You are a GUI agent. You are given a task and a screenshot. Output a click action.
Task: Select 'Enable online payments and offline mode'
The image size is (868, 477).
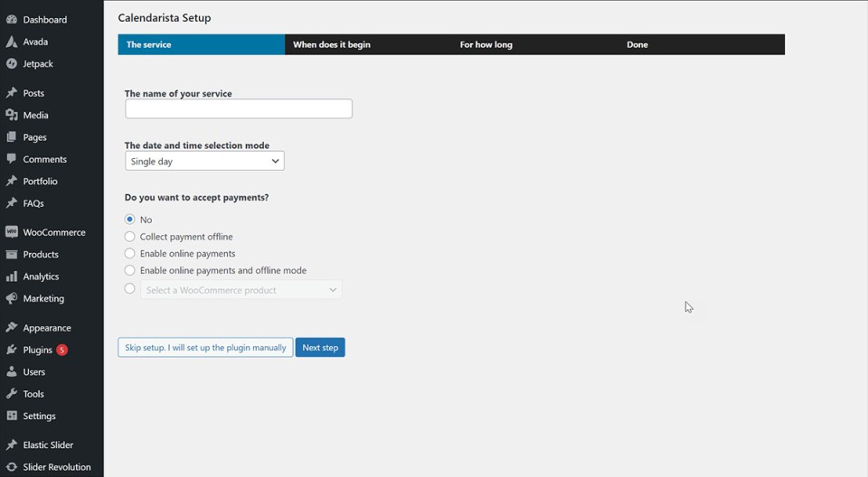click(x=130, y=270)
